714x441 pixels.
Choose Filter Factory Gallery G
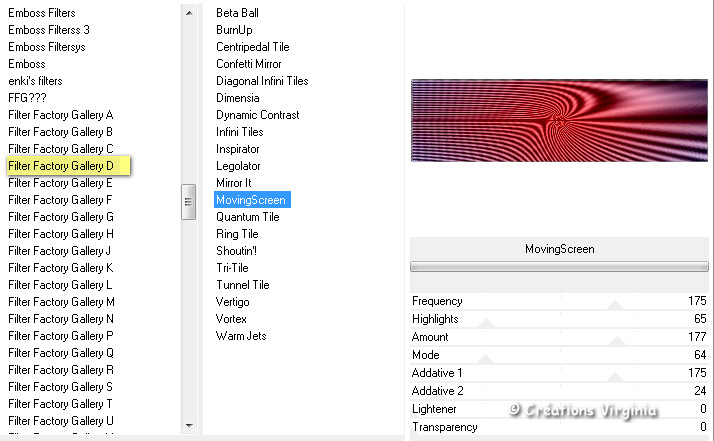[61, 217]
